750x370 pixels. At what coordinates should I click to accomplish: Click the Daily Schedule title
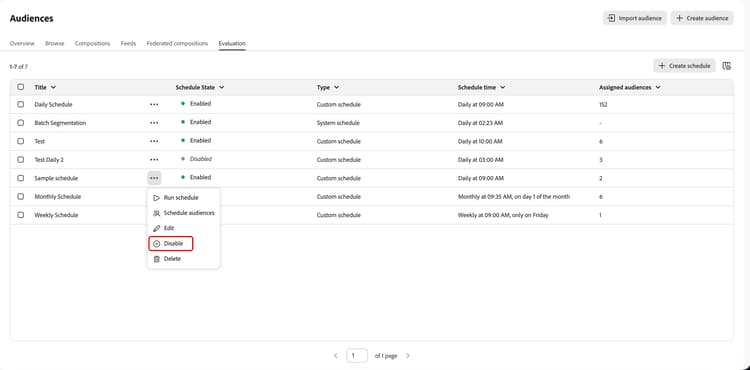click(x=53, y=104)
